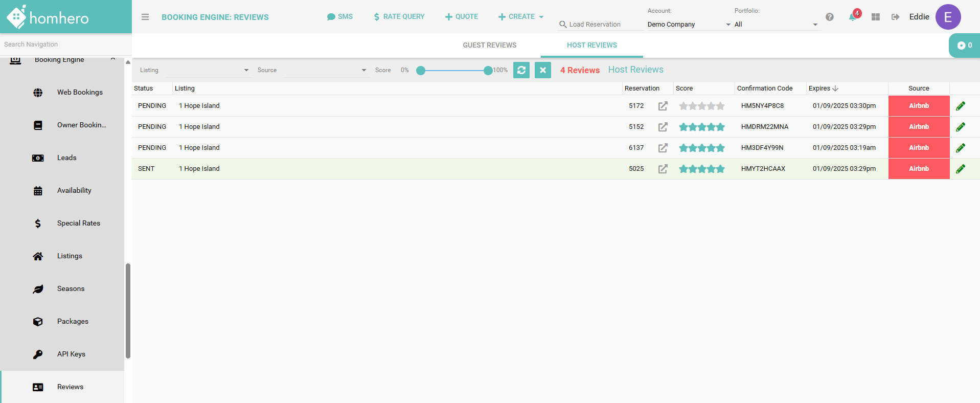
Task: Open the help question mark icon
Action: (x=830, y=17)
